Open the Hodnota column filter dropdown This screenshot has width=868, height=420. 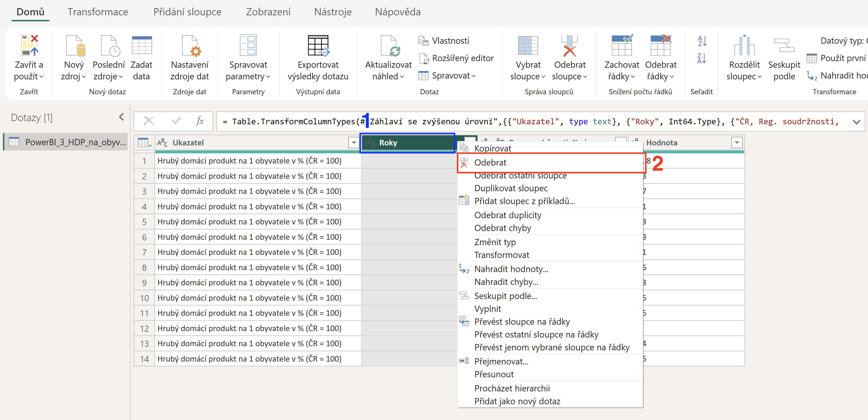[x=737, y=143]
